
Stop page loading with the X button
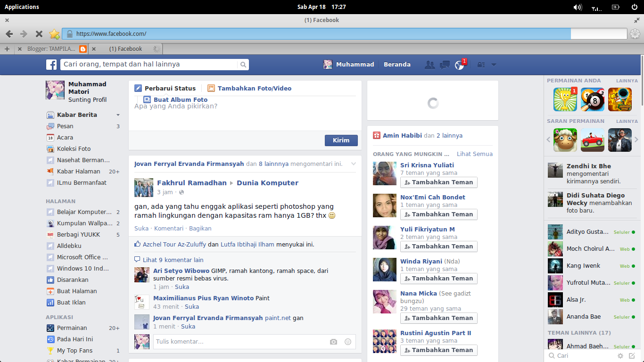coord(39,34)
